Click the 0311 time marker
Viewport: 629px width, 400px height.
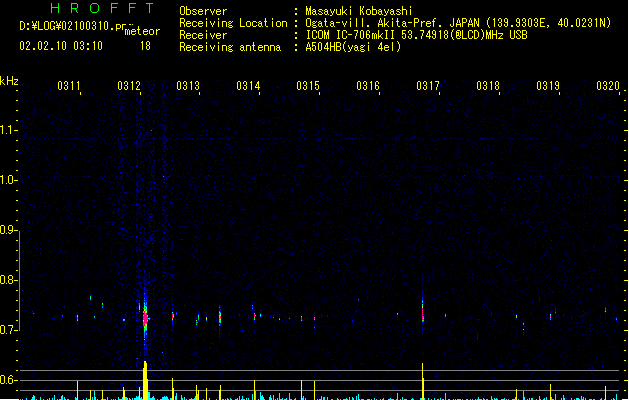click(x=69, y=85)
